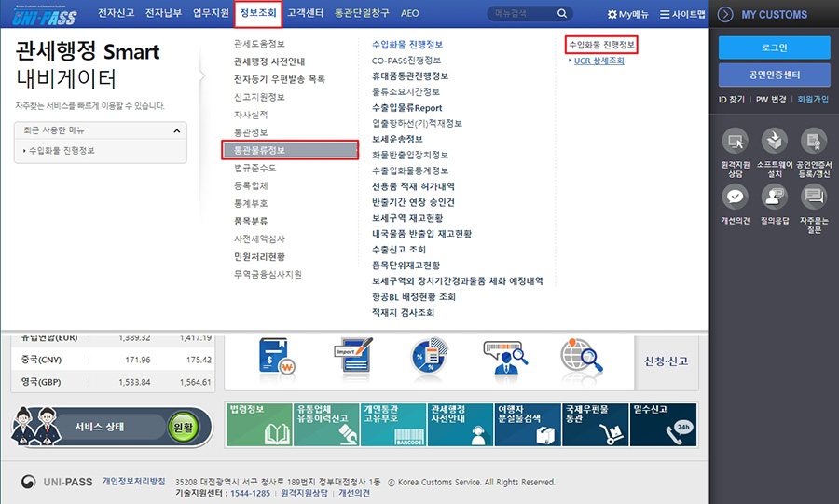Click the 회원가입 link

click(x=813, y=100)
